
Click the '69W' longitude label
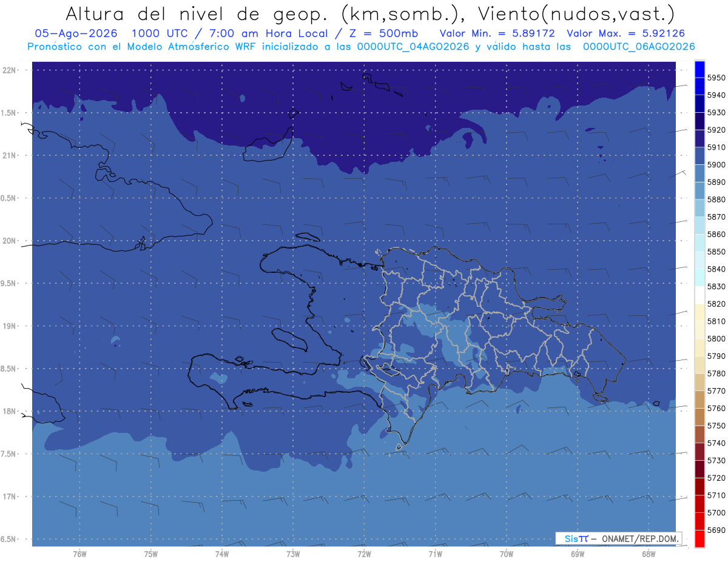(x=578, y=554)
